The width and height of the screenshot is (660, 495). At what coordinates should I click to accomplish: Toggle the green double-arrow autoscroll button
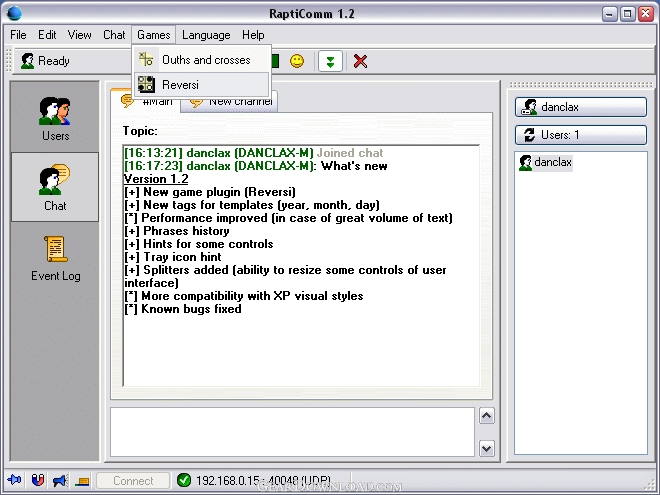tap(330, 62)
